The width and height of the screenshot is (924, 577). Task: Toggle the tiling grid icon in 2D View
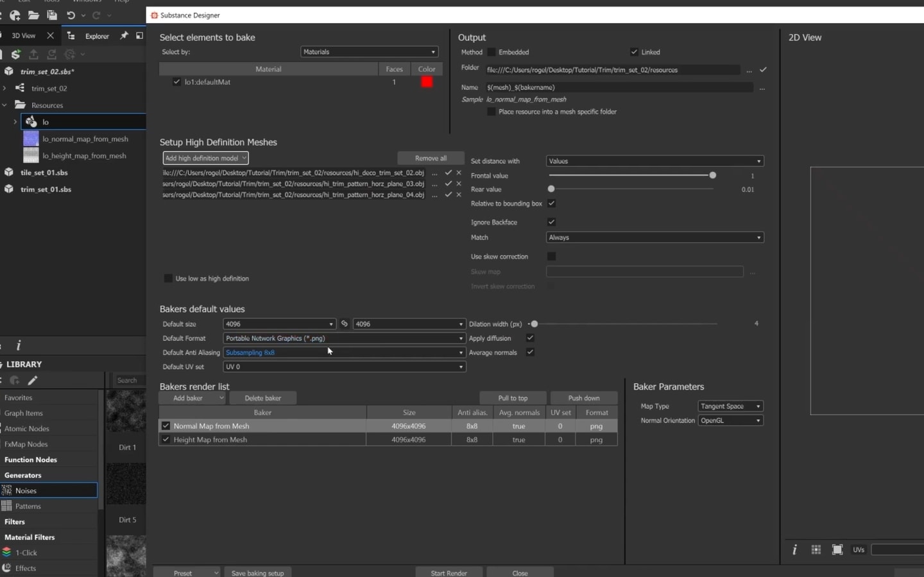(816, 549)
